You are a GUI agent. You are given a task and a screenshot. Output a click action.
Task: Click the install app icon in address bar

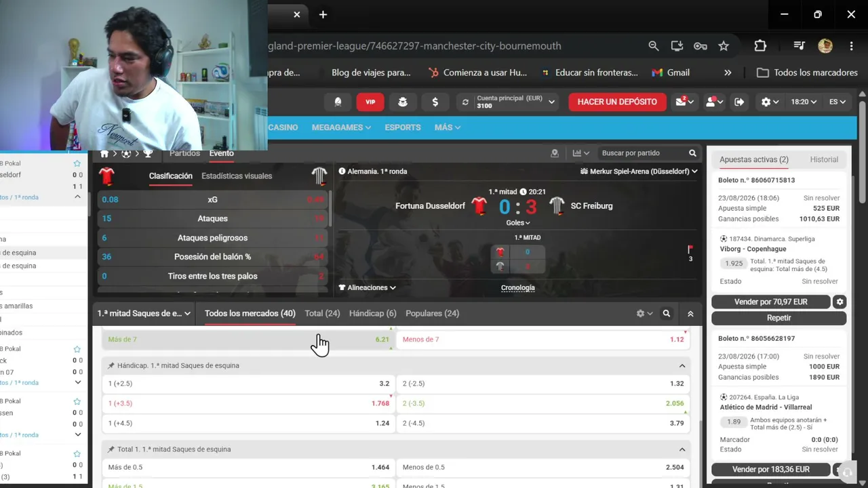pos(677,46)
